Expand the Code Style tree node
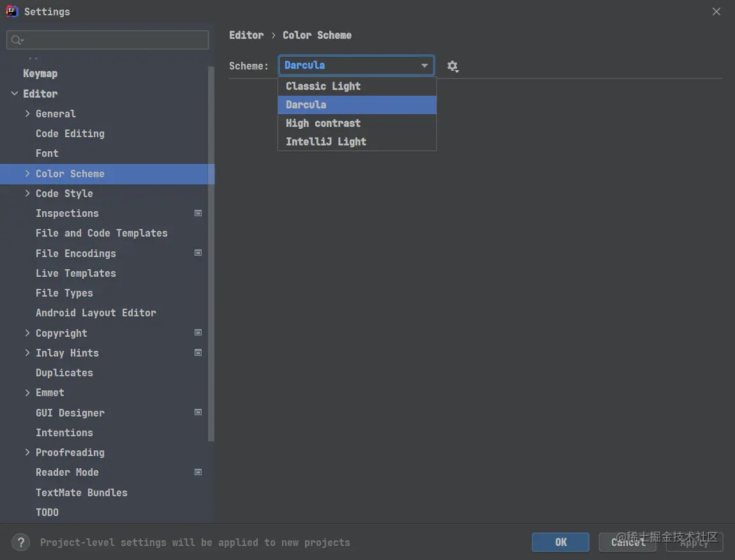735x560 pixels. pyautogui.click(x=27, y=193)
